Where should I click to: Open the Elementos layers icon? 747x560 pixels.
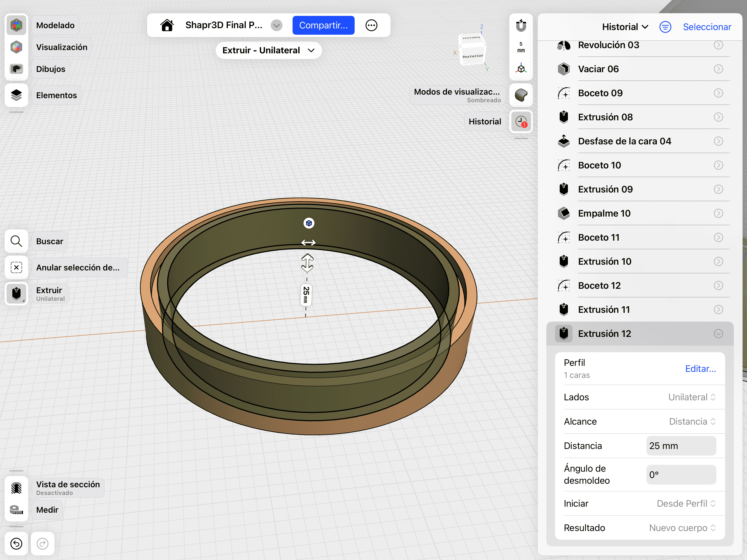point(16,95)
